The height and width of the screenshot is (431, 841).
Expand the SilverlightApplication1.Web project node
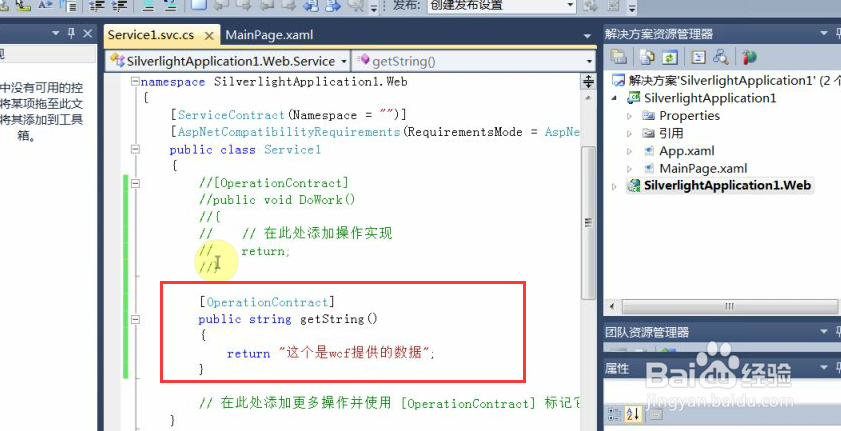pos(615,186)
